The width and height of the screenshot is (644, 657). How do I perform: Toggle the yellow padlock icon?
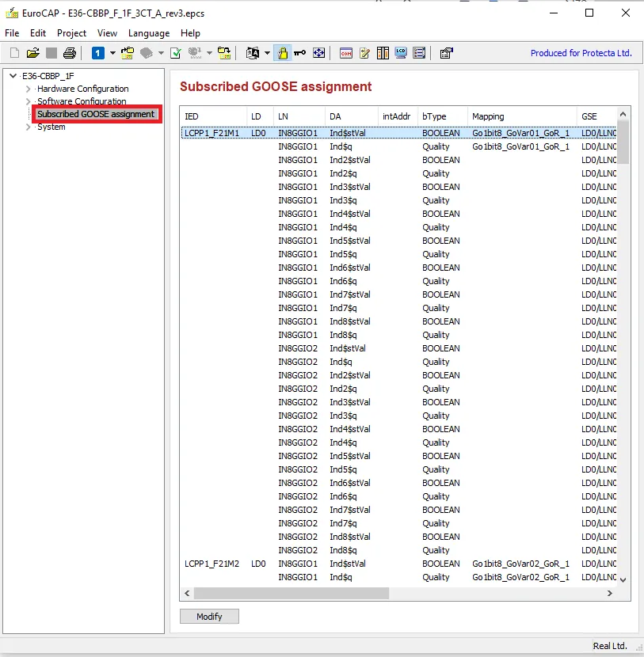283,53
